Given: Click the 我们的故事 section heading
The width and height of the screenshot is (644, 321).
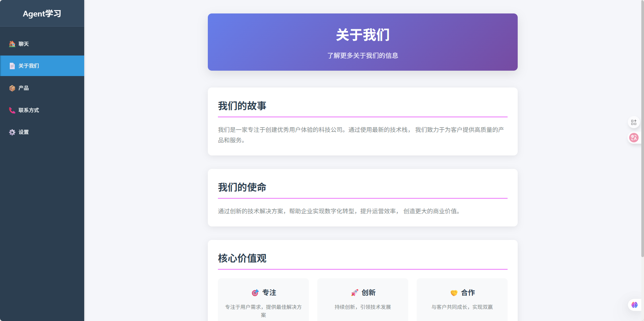Looking at the screenshot, I should [242, 106].
